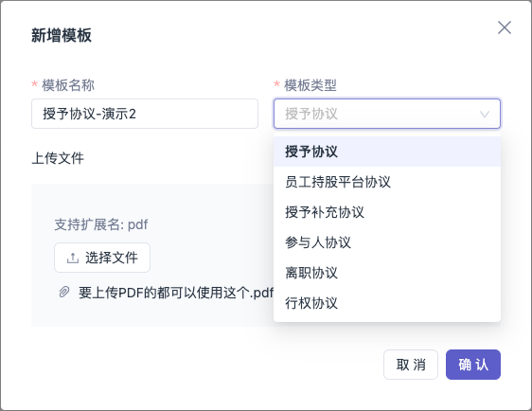532x411 pixels.
Task: Click the 模板名称 field label
Action: [x=68, y=85]
